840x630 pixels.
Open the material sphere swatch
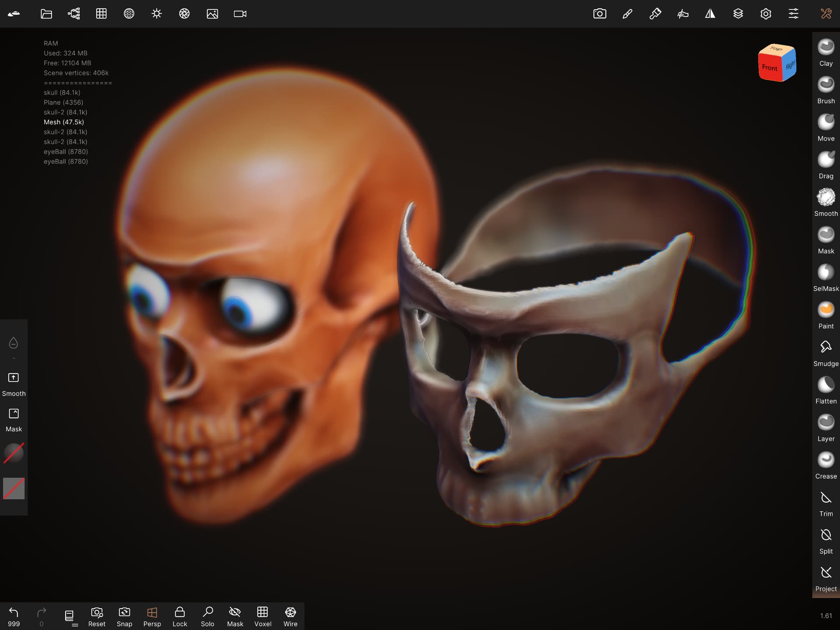(x=14, y=453)
